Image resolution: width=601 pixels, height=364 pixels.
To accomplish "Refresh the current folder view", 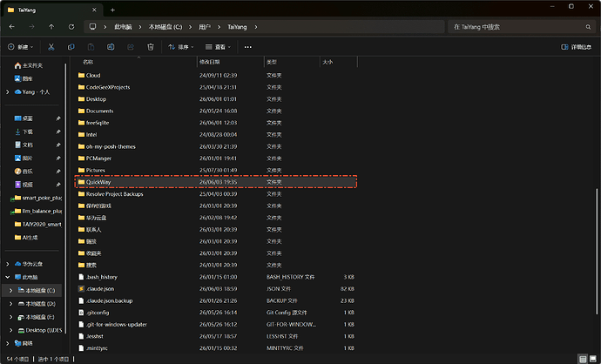I will click(x=71, y=27).
